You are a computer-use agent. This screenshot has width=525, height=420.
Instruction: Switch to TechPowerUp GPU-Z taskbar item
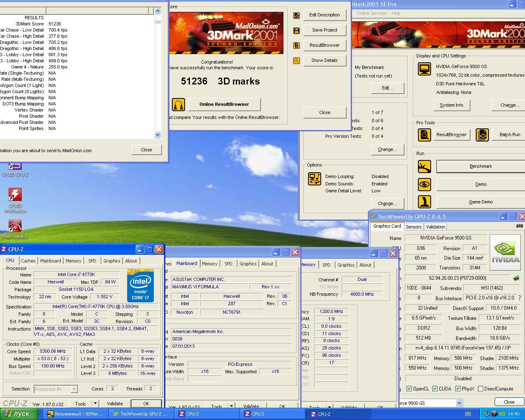coord(141,414)
